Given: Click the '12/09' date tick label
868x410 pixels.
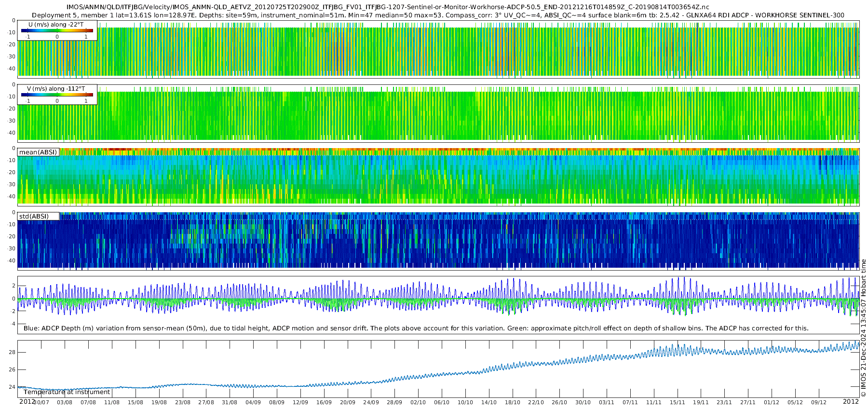Looking at the screenshot, I should tap(300, 402).
